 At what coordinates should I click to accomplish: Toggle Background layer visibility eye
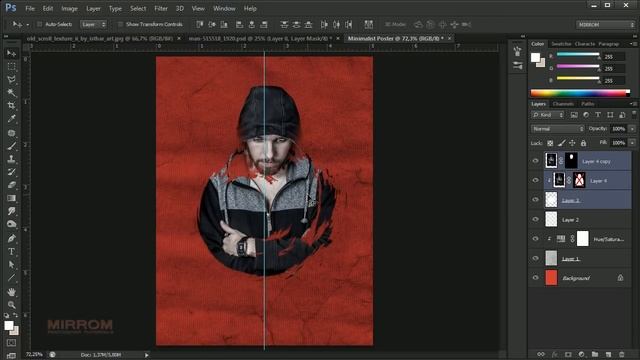pos(536,278)
